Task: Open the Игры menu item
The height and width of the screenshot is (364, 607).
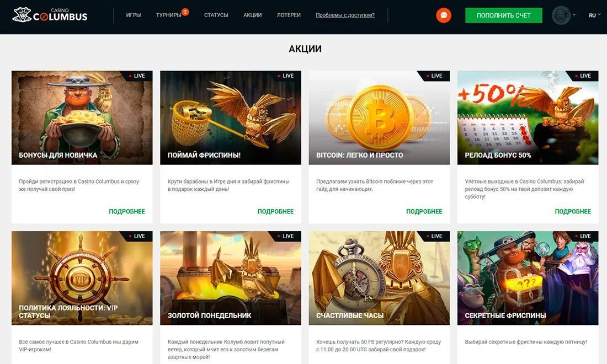Action: pyautogui.click(x=134, y=15)
